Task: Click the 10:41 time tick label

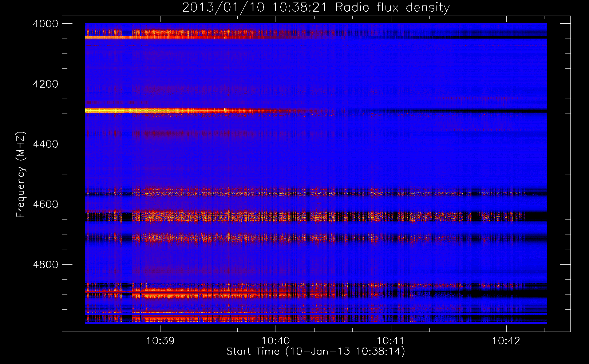Action: pyautogui.click(x=391, y=341)
